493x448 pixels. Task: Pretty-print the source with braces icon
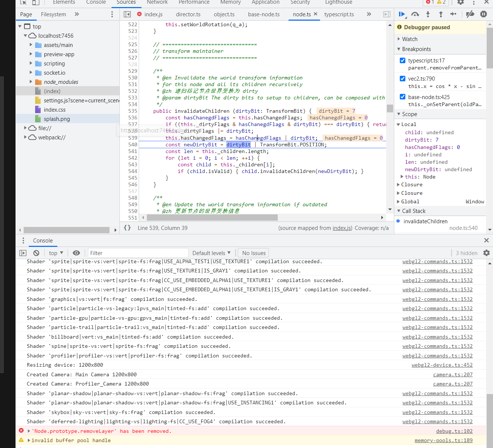pyautogui.click(x=127, y=228)
